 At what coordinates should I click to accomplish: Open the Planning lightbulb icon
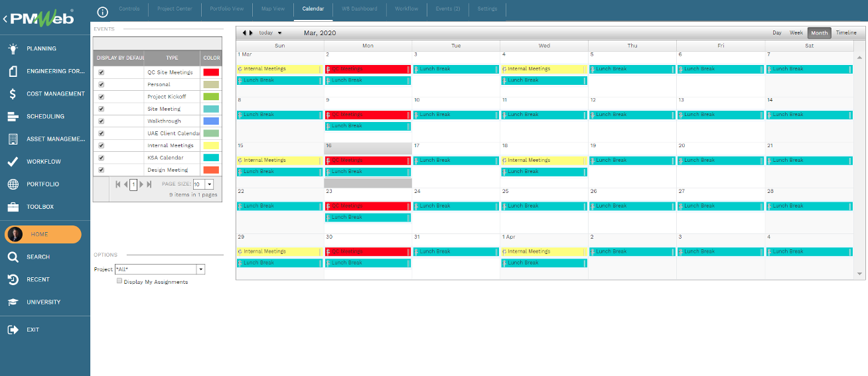(13, 48)
